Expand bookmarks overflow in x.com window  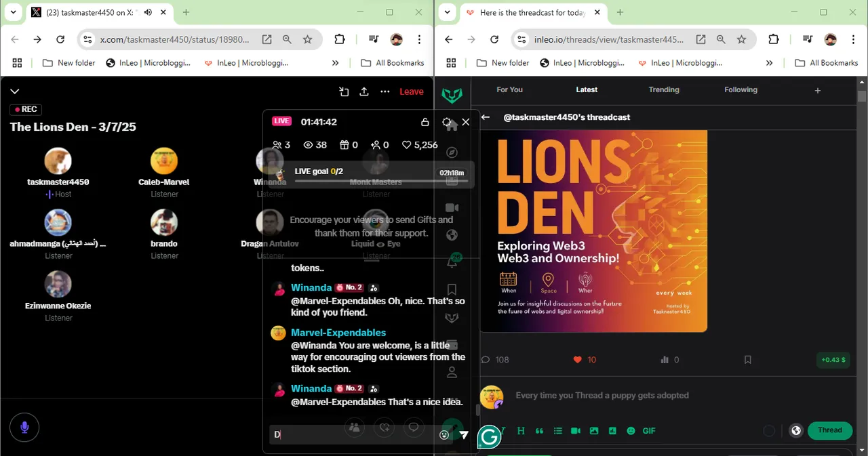pyautogui.click(x=335, y=63)
